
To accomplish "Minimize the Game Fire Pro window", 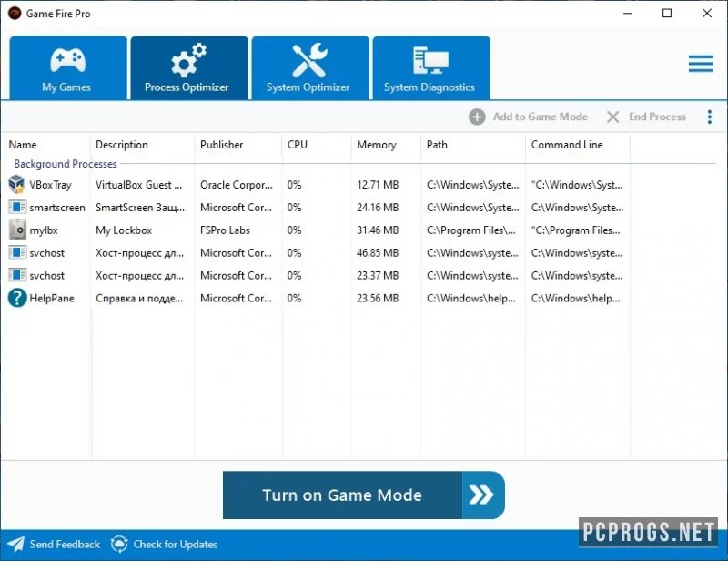I will tap(628, 14).
